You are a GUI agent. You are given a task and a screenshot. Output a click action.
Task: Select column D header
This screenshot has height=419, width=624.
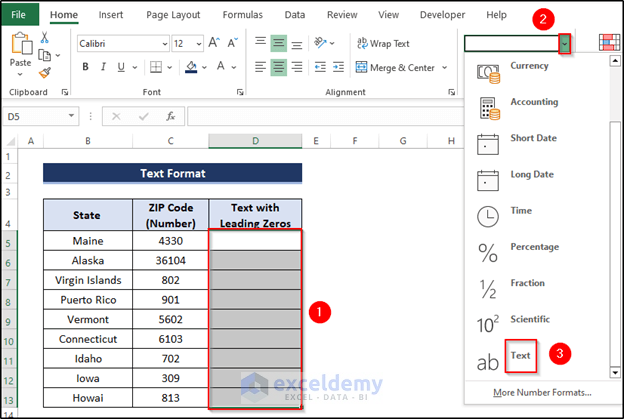255,141
